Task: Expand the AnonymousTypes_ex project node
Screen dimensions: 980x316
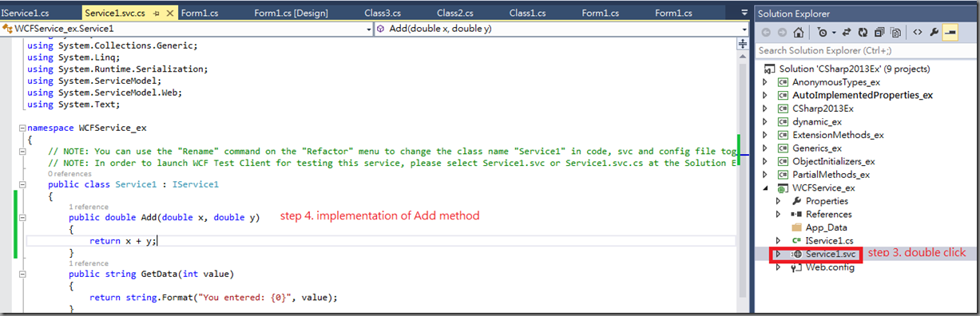Action: (765, 81)
